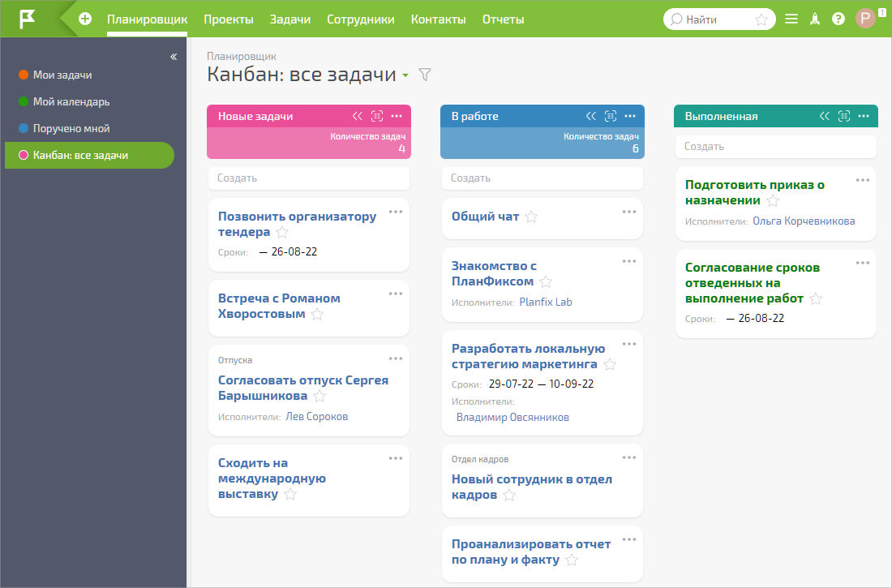The image size is (892, 588).
Task: Switch to the Планировщик tab
Action: click(148, 19)
